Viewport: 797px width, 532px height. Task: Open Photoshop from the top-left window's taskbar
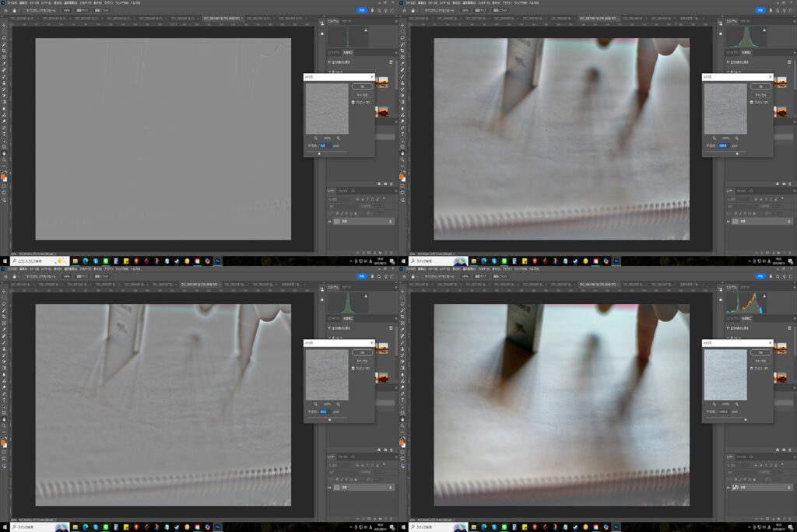coord(217,261)
